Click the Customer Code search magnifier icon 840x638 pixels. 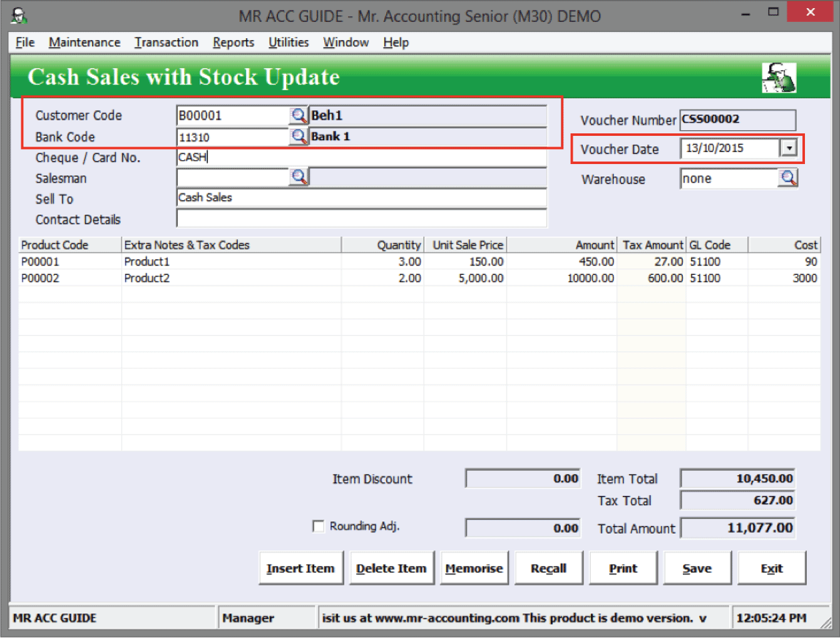point(299,115)
